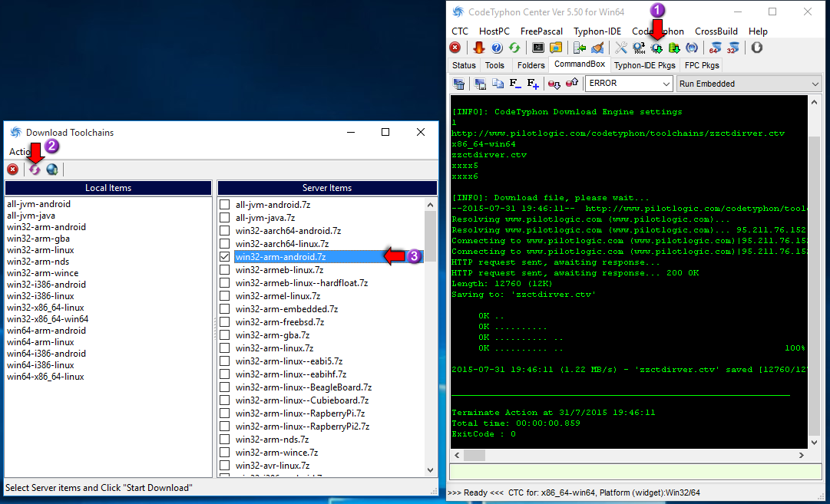The height and width of the screenshot is (504, 830).
Task: Click the list with green left arrow icon
Action: pyautogui.click(x=580, y=48)
